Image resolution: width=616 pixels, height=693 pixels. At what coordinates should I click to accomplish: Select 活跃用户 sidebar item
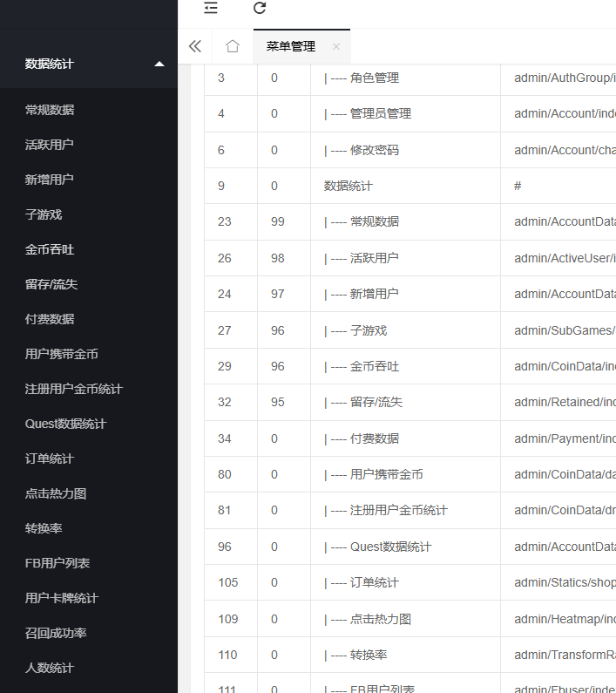pos(50,145)
